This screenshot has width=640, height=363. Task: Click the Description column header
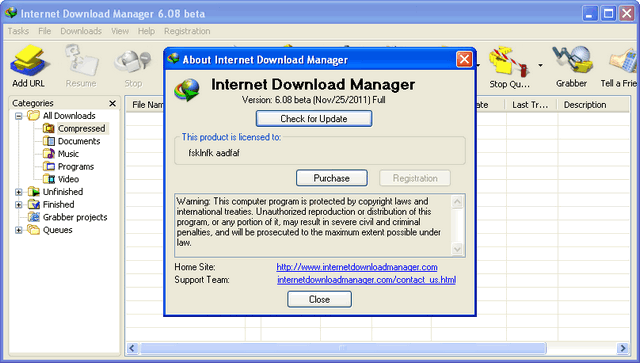coord(593,105)
